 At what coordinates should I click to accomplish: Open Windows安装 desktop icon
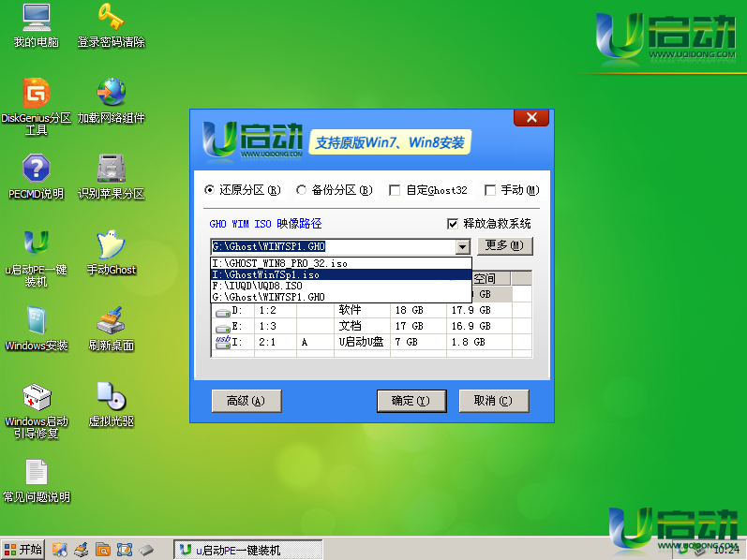click(x=36, y=321)
